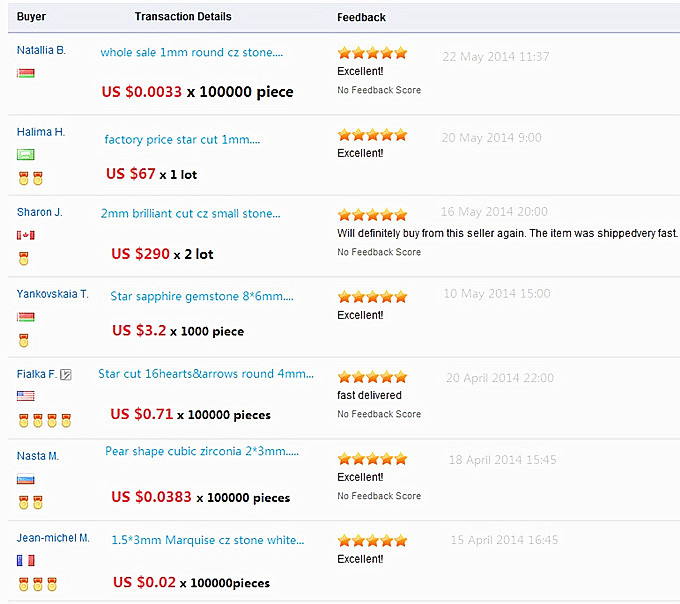Click price 'US $0.0033 x 100000 piece'

pyautogui.click(x=197, y=92)
